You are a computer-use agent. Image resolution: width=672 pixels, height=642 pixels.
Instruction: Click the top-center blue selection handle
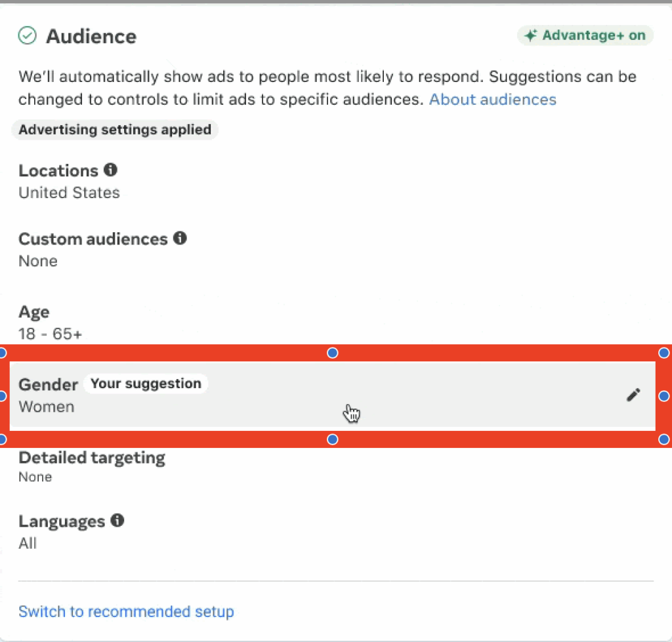(333, 353)
